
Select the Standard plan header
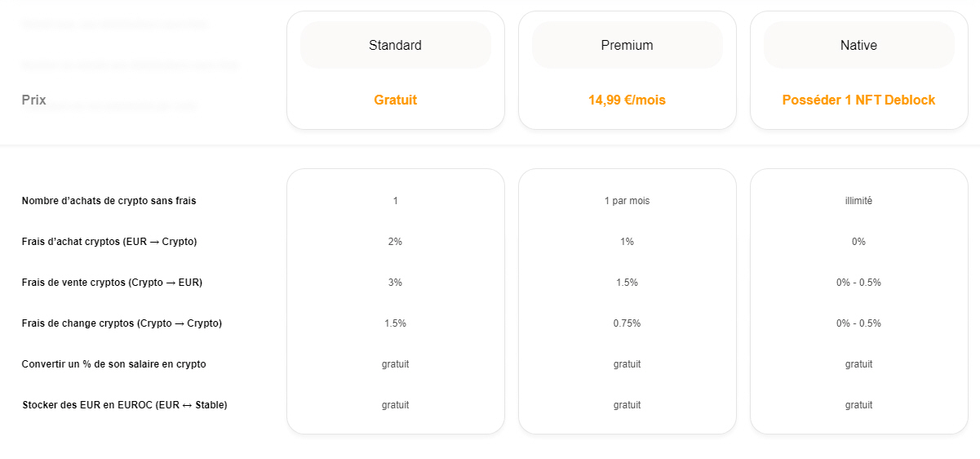[395, 46]
